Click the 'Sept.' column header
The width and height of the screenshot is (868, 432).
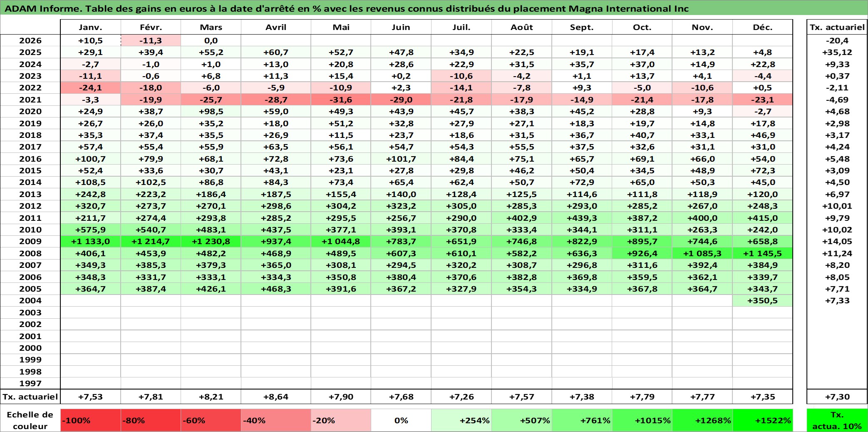click(582, 27)
